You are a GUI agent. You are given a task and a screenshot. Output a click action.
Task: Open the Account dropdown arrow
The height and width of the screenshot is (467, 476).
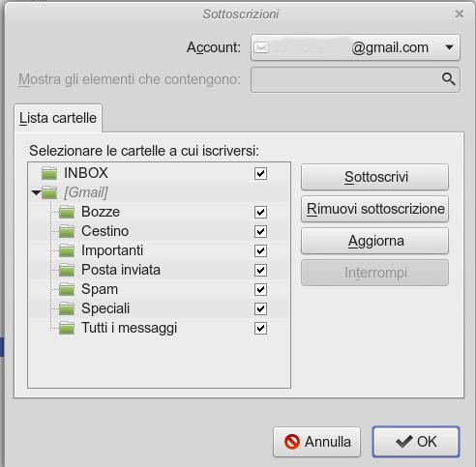449,47
